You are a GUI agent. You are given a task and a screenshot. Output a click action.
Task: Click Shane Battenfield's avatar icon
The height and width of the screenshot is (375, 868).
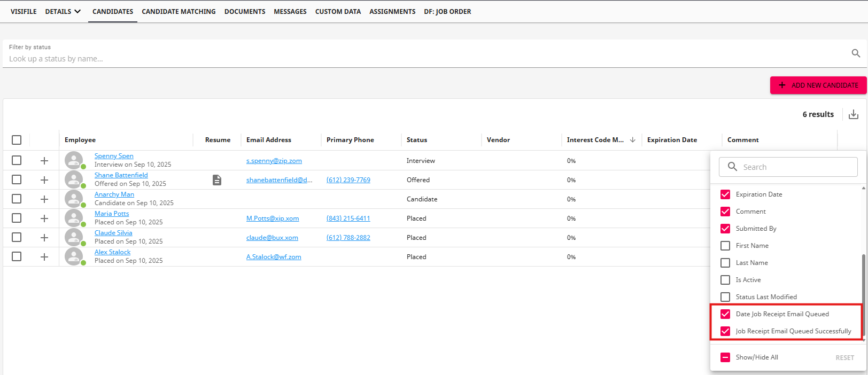(74, 179)
